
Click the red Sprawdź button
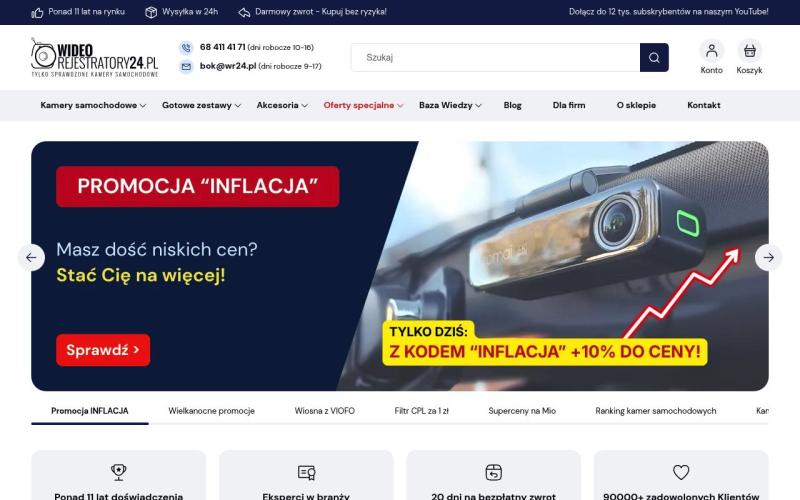click(103, 350)
